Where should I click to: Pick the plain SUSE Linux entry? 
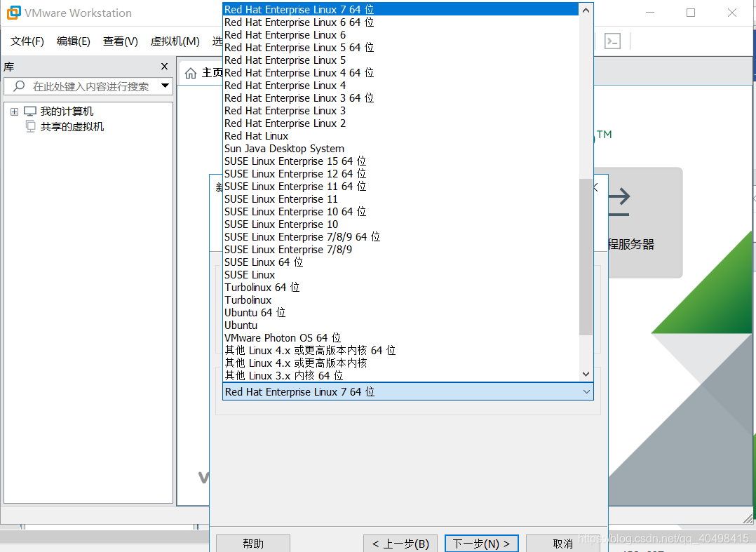click(400, 275)
